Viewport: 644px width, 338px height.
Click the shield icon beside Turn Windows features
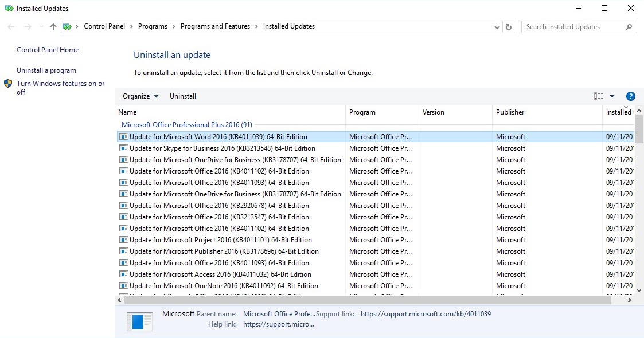click(8, 84)
